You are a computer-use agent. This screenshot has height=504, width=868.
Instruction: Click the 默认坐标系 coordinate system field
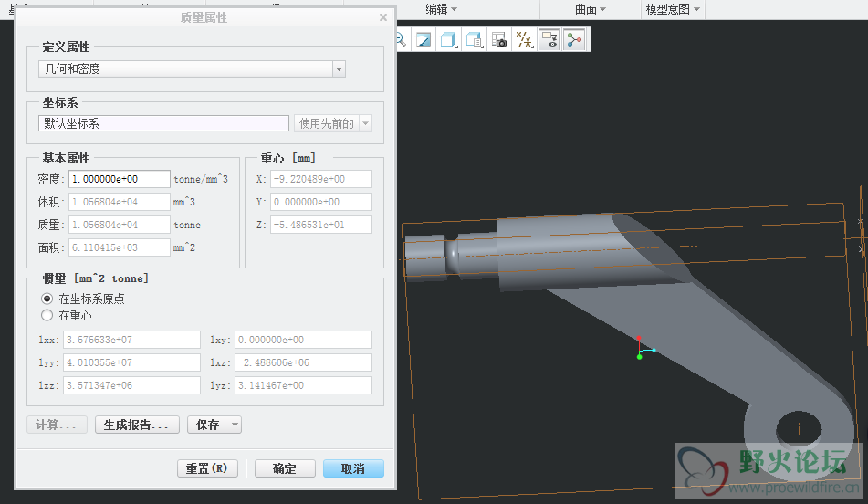[163, 123]
